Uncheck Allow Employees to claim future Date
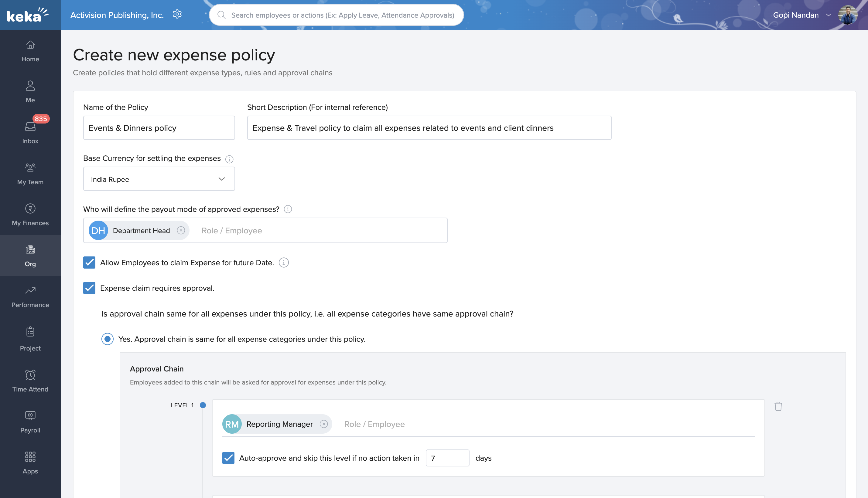868x498 pixels. click(89, 263)
